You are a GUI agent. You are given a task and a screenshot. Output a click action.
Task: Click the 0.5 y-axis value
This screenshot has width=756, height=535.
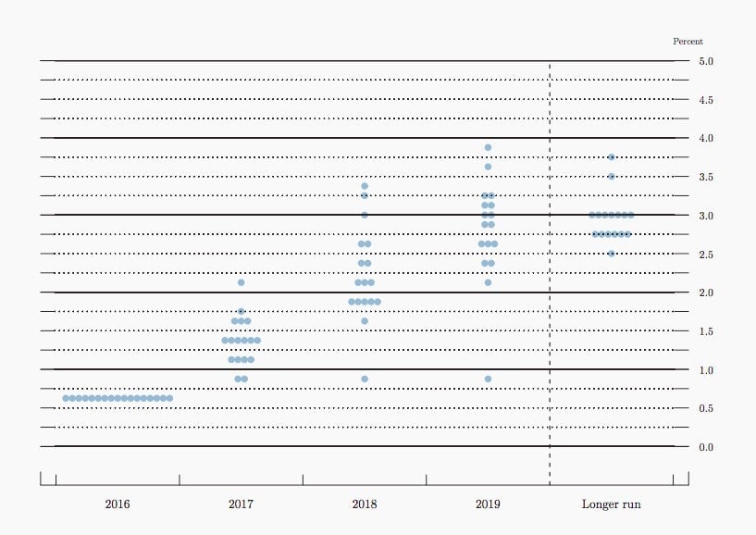pos(706,408)
